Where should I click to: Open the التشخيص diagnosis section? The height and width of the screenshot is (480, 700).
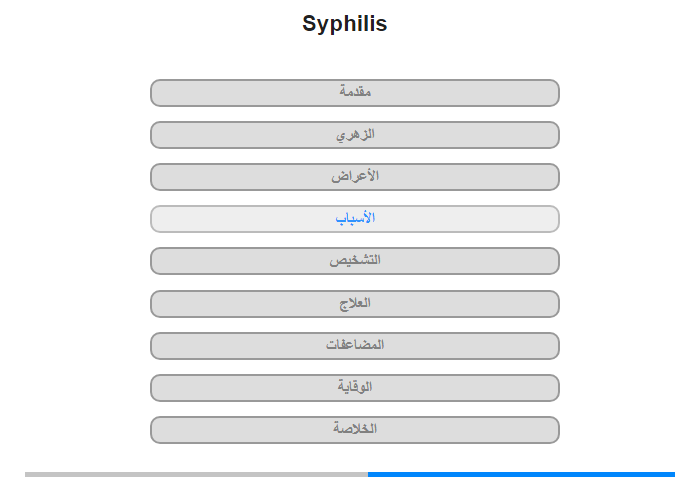point(355,261)
